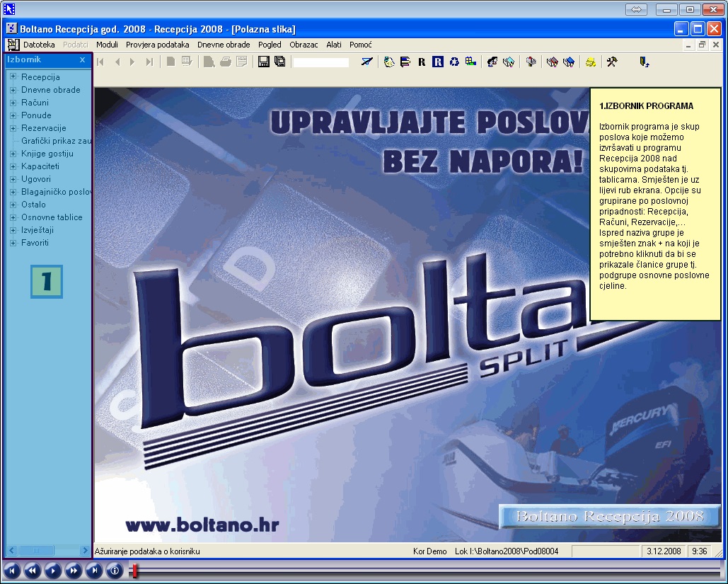Expand the Izvještaji tree node
This screenshot has height=584, width=728.
coord(13,230)
